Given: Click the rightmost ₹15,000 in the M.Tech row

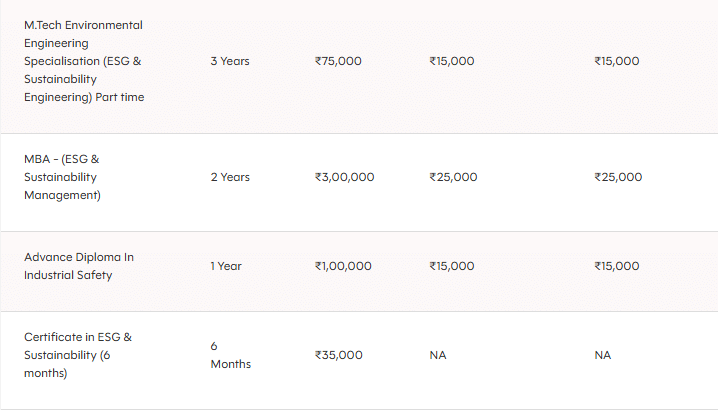Looking at the screenshot, I should [616, 61].
